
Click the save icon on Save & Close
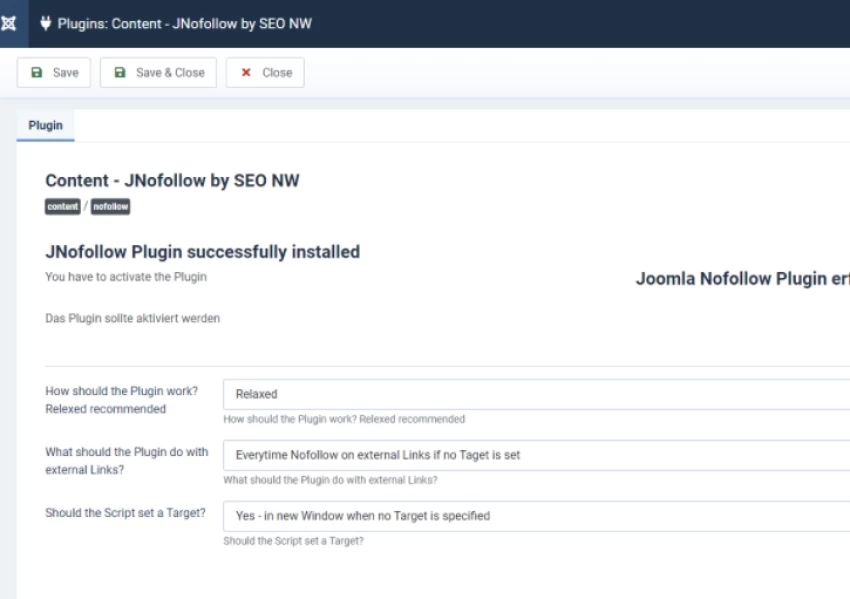click(x=120, y=72)
